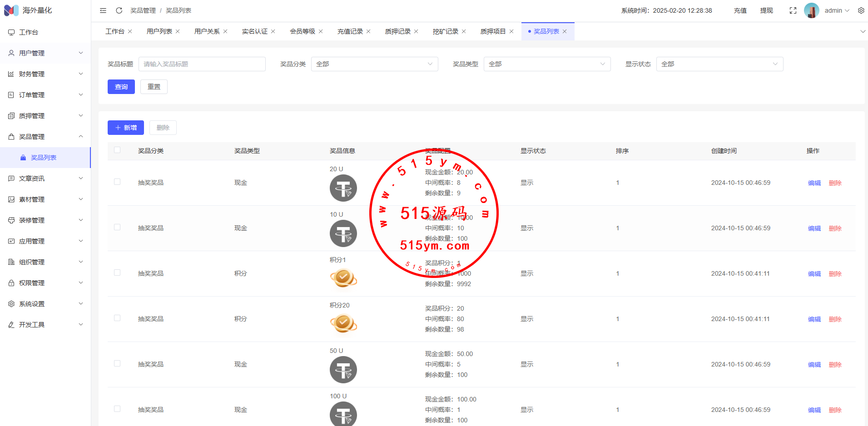This screenshot has width=868, height=426.
Task: Collapse the sidebar with the hamburger icon
Action: pyautogui.click(x=103, y=10)
